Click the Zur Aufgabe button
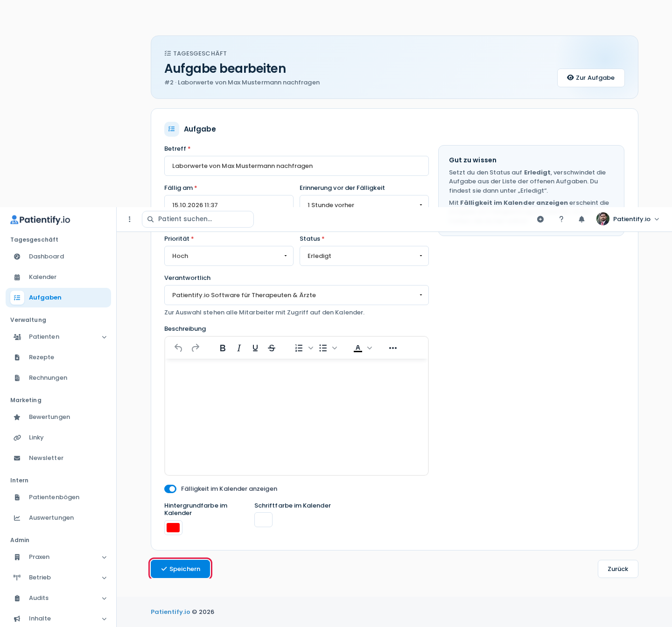 pyautogui.click(x=591, y=78)
